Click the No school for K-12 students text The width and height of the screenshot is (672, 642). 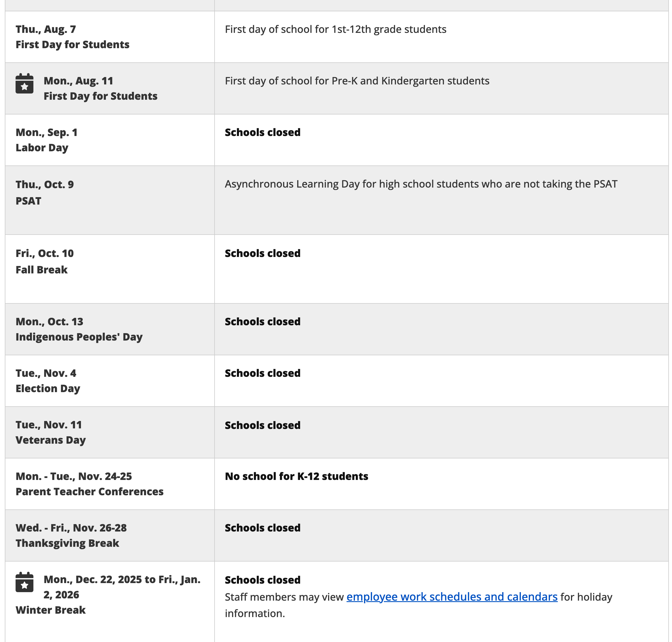click(296, 476)
